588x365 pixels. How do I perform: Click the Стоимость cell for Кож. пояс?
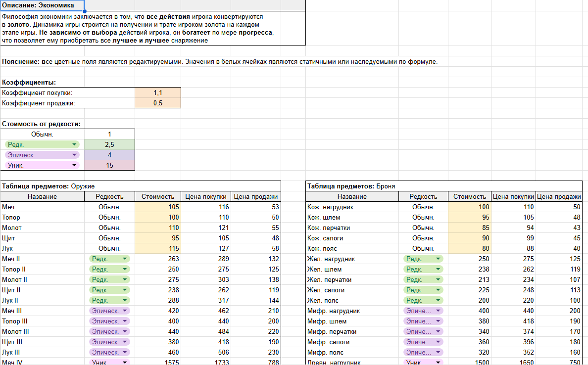[469, 248]
